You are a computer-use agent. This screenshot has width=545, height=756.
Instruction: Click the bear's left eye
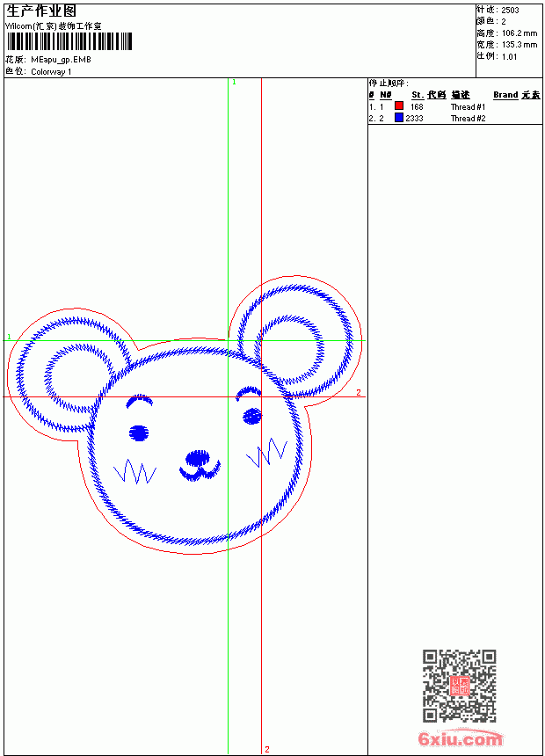coord(139,433)
